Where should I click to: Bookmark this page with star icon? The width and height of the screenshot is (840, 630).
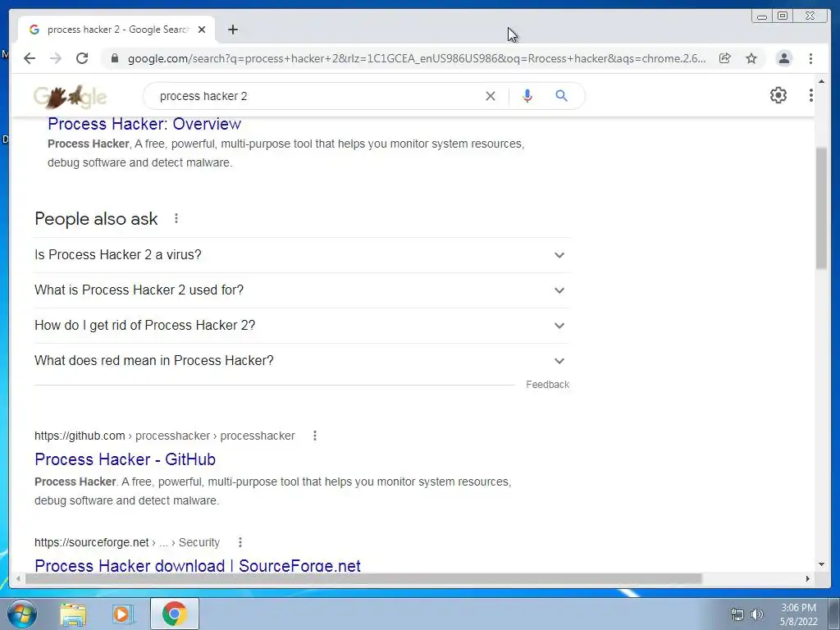click(751, 58)
